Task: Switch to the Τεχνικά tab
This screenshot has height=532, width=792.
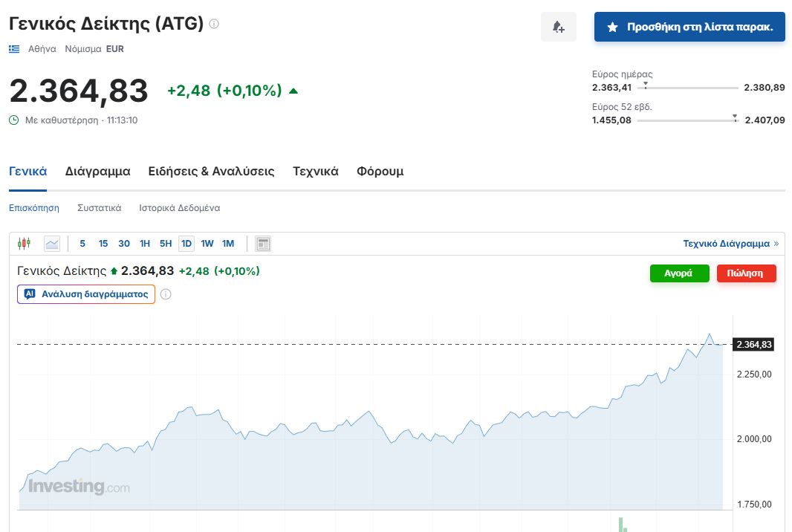Action: (315, 172)
